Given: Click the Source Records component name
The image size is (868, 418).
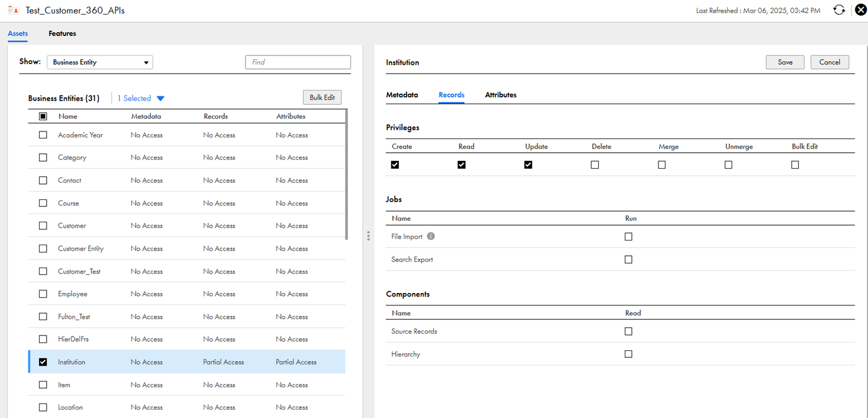Looking at the screenshot, I should (414, 331).
